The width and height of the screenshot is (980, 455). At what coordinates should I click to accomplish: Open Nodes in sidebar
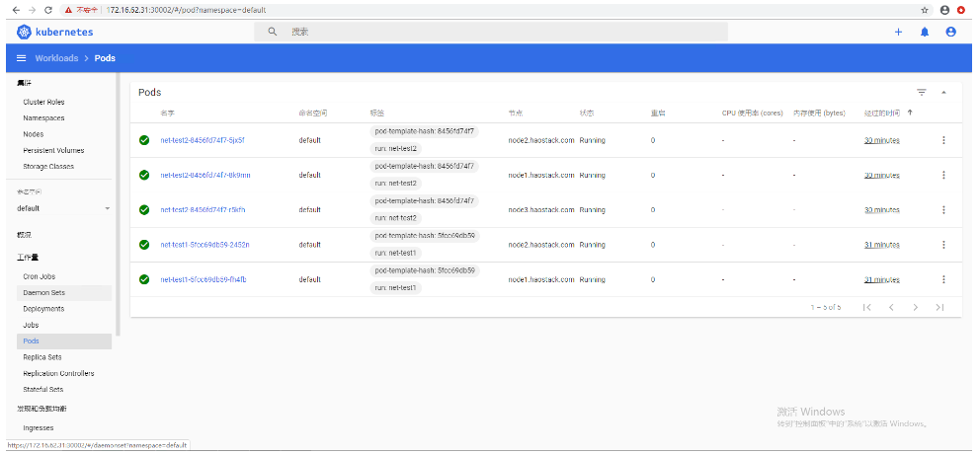[x=34, y=134]
